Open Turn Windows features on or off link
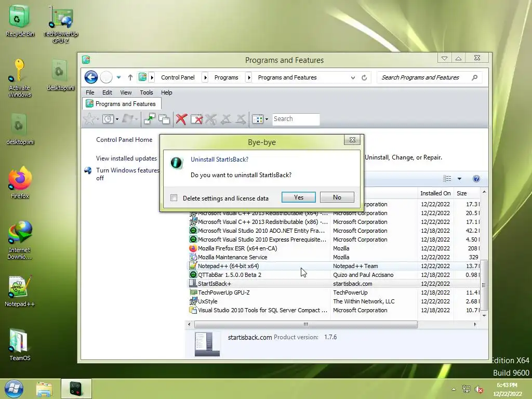The height and width of the screenshot is (399, 532). [x=128, y=174]
